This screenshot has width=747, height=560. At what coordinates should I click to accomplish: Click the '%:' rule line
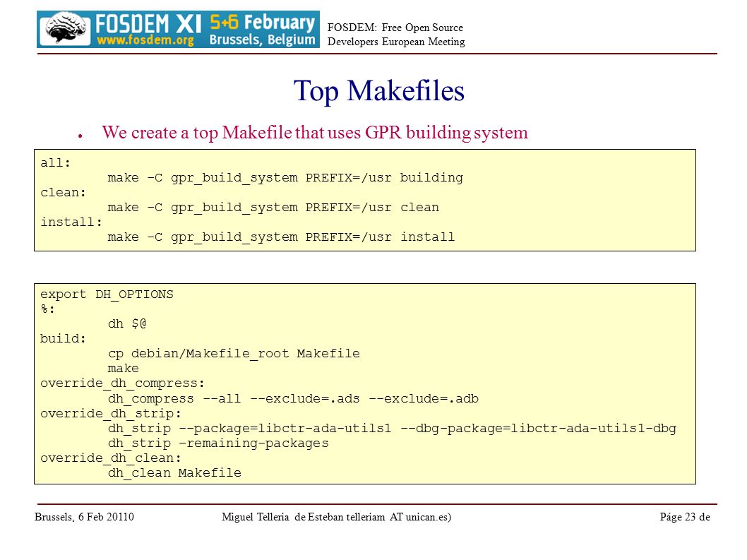(47, 309)
